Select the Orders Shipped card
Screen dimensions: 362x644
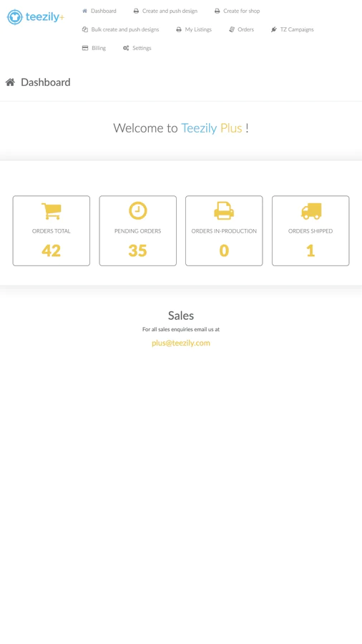pos(310,231)
